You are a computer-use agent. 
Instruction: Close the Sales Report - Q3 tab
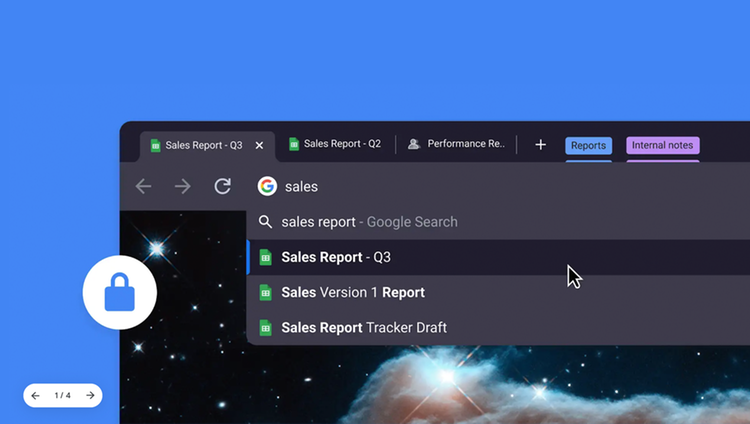[x=259, y=146]
